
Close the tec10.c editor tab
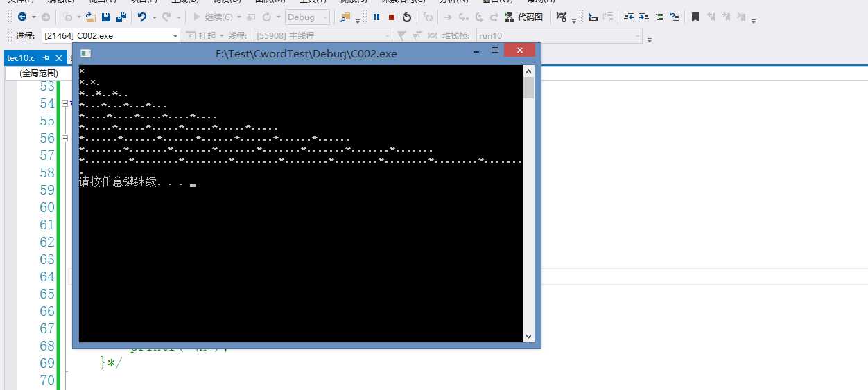pyautogui.click(x=58, y=57)
